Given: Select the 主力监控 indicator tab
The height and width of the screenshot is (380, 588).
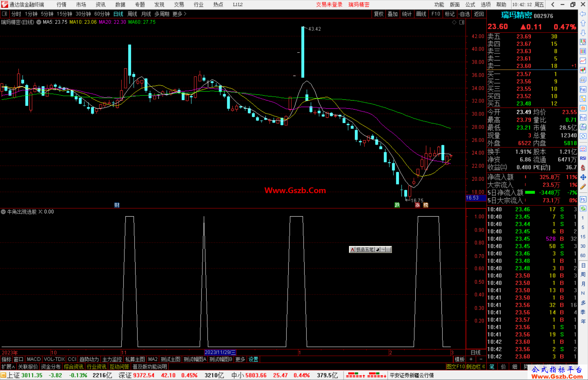Looking at the screenshot, I should click(112, 359).
